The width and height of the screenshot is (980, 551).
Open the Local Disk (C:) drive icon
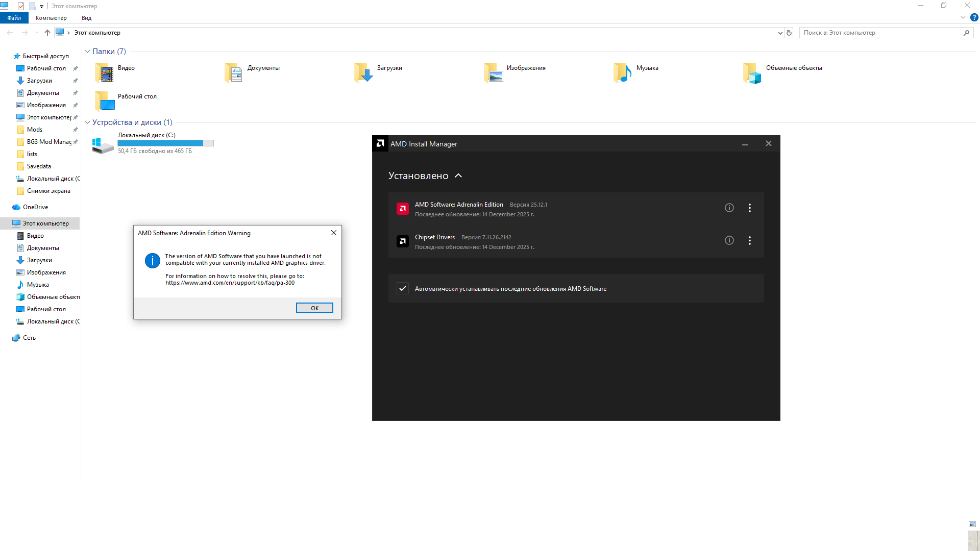click(103, 145)
